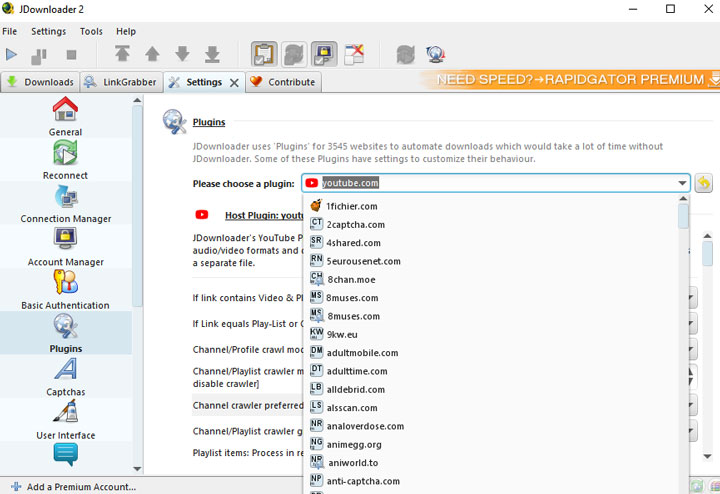Viewport: 720px width, 494px height.
Task: Close the Settings tab
Action: 234,83
